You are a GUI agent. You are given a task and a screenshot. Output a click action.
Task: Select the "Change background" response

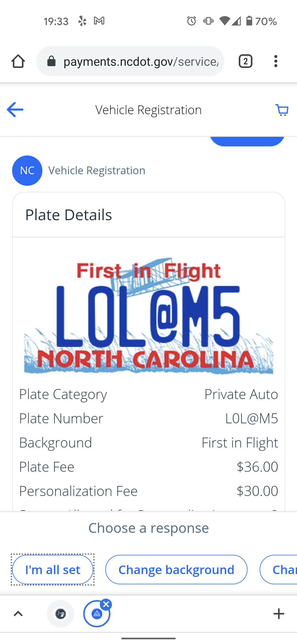tap(176, 570)
